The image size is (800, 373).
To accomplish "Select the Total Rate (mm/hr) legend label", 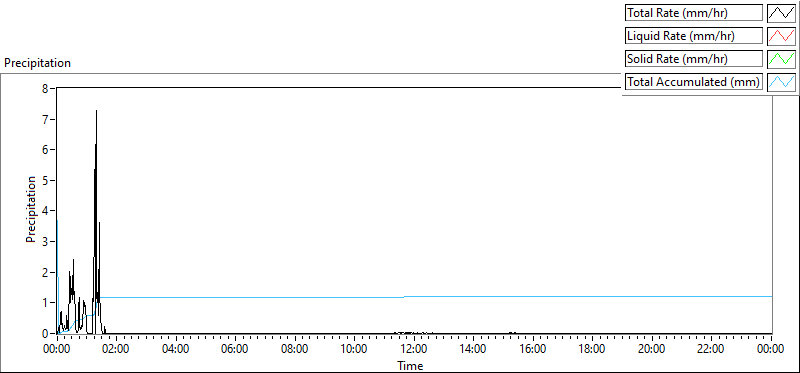I will tap(694, 13).
